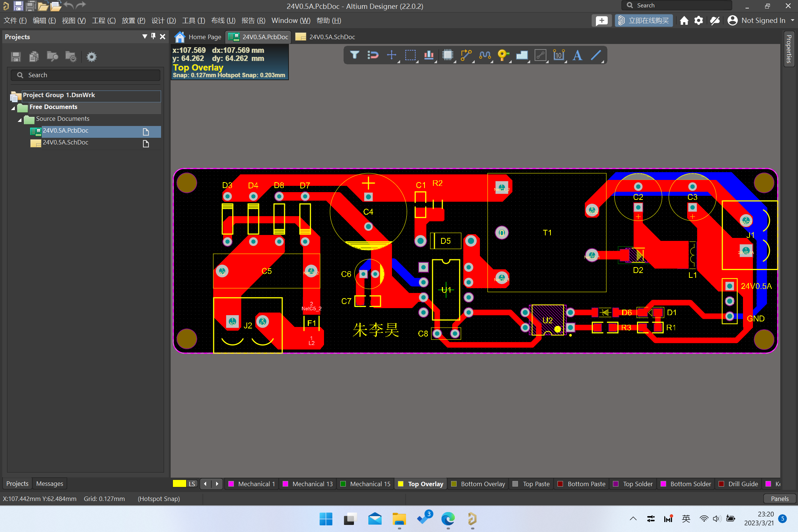The height and width of the screenshot is (532, 798).
Task: Select the place component chip icon
Action: pos(448,55)
